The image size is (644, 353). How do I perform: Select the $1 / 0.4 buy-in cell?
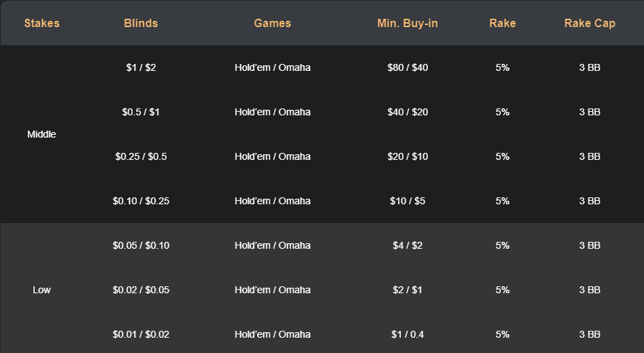[407, 334]
